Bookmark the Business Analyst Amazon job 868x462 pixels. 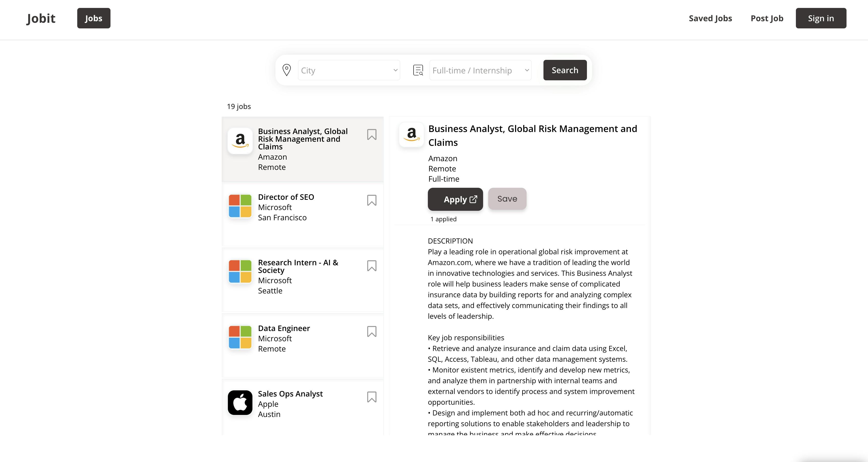point(371,135)
